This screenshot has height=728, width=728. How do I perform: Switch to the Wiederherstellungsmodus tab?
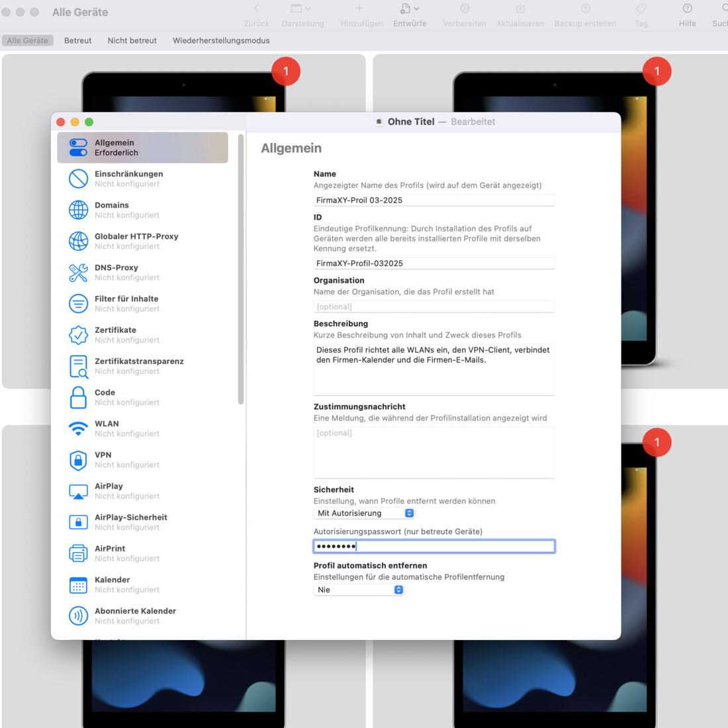pyautogui.click(x=221, y=40)
